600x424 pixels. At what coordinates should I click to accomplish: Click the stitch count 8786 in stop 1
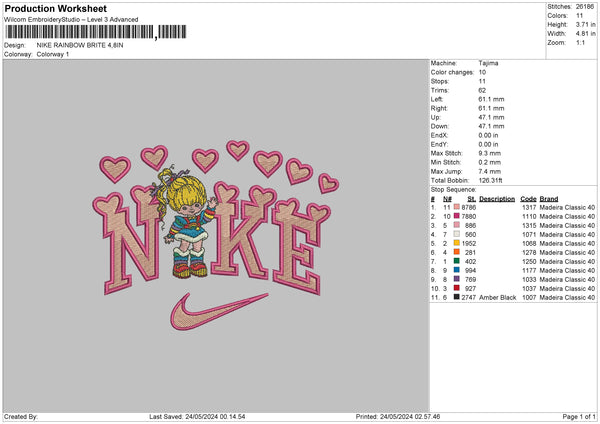(x=468, y=207)
